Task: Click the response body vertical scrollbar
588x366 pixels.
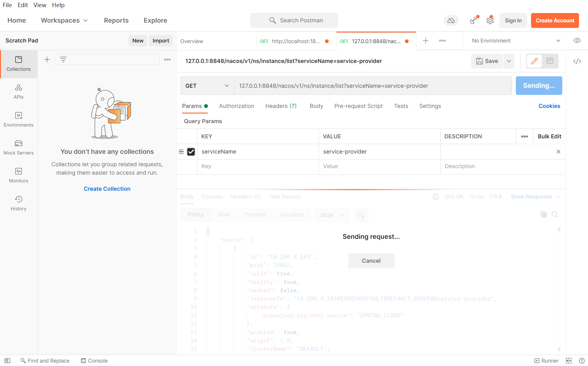Action: click(x=559, y=288)
